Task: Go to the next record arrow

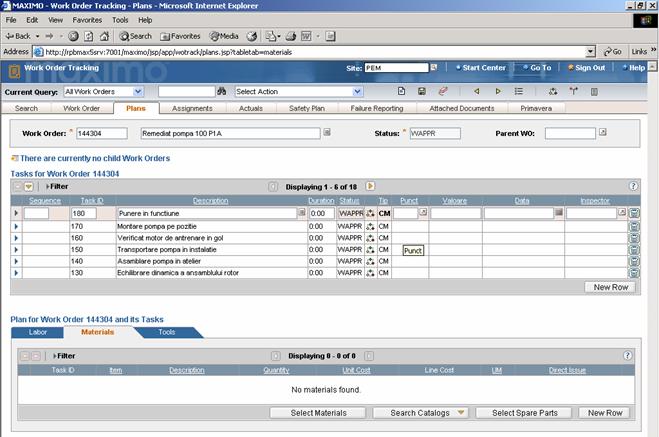Action: pyautogui.click(x=498, y=91)
